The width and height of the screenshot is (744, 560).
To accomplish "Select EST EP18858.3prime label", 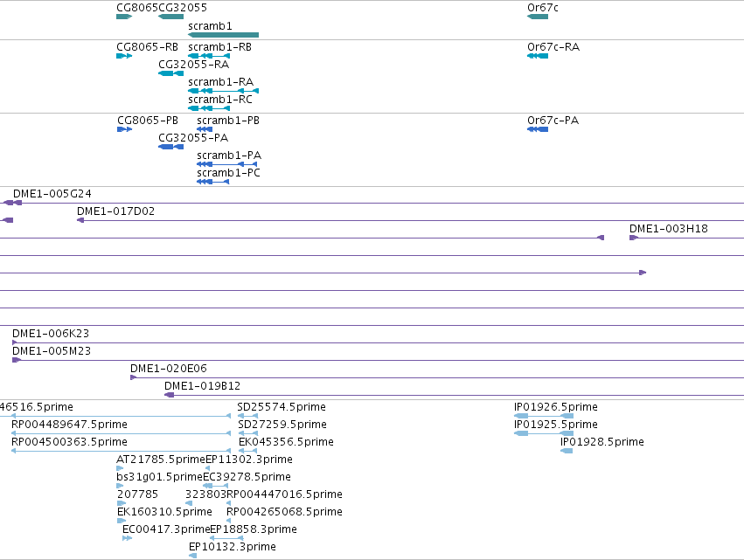I will [254, 530].
